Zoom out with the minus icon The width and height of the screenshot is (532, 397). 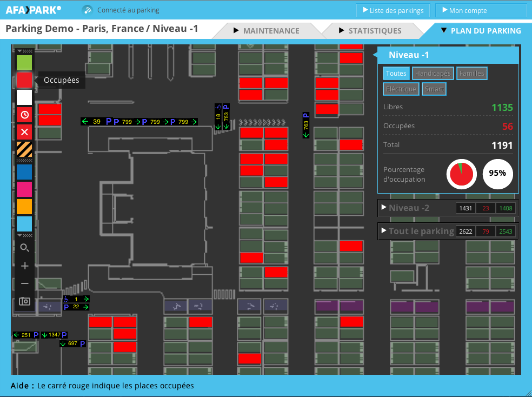pos(24,283)
